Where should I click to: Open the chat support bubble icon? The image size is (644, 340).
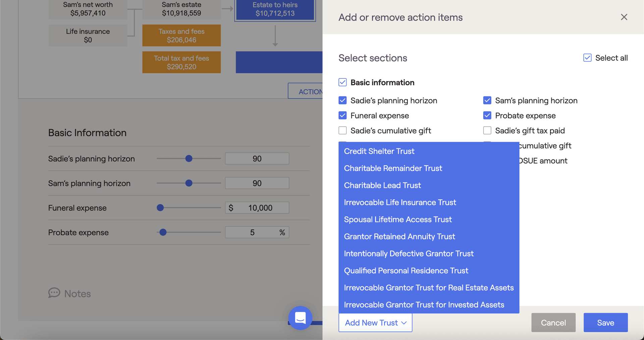(x=300, y=318)
